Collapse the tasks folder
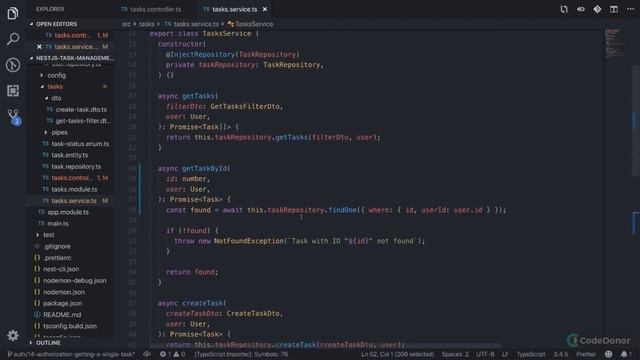Screen dimensions: 640x360 (x=55, y=87)
